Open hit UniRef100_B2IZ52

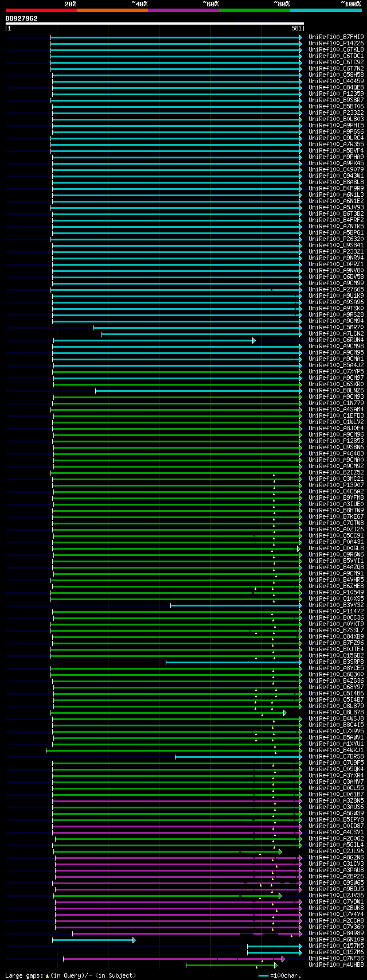point(336,473)
